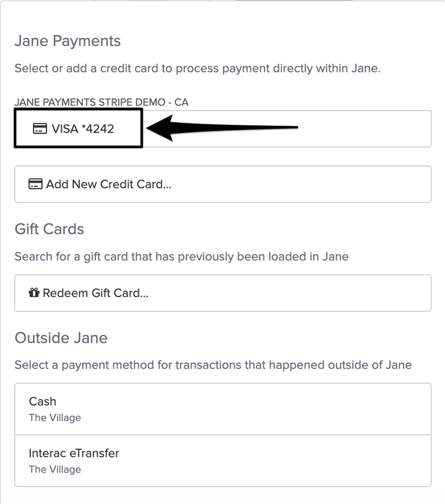Click the Jane Payments section heading

pyautogui.click(x=68, y=41)
